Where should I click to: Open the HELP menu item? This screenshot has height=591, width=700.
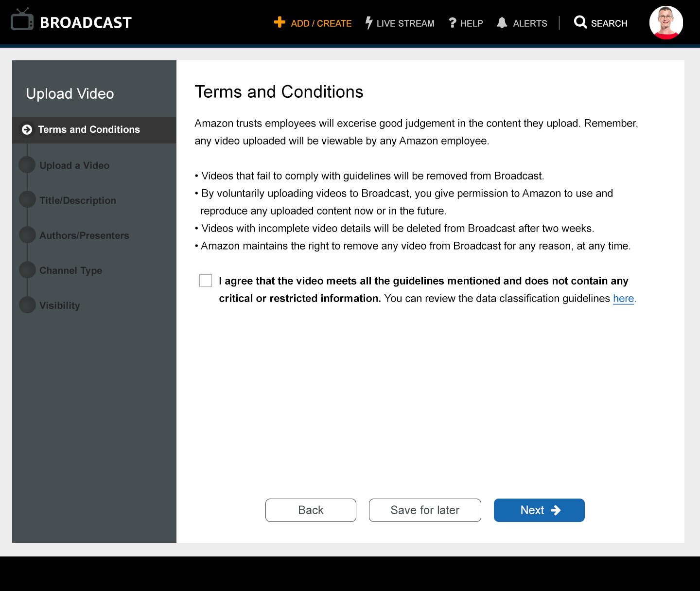[x=472, y=23]
